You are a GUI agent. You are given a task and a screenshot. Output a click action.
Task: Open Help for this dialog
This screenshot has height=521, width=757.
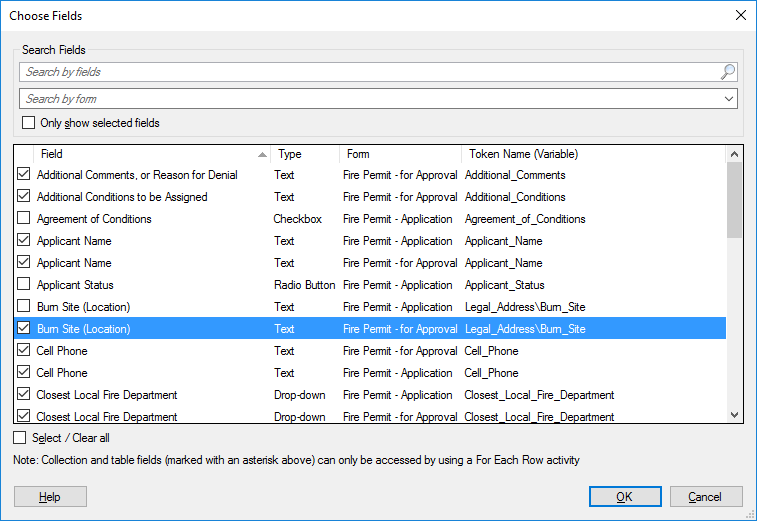(50, 496)
